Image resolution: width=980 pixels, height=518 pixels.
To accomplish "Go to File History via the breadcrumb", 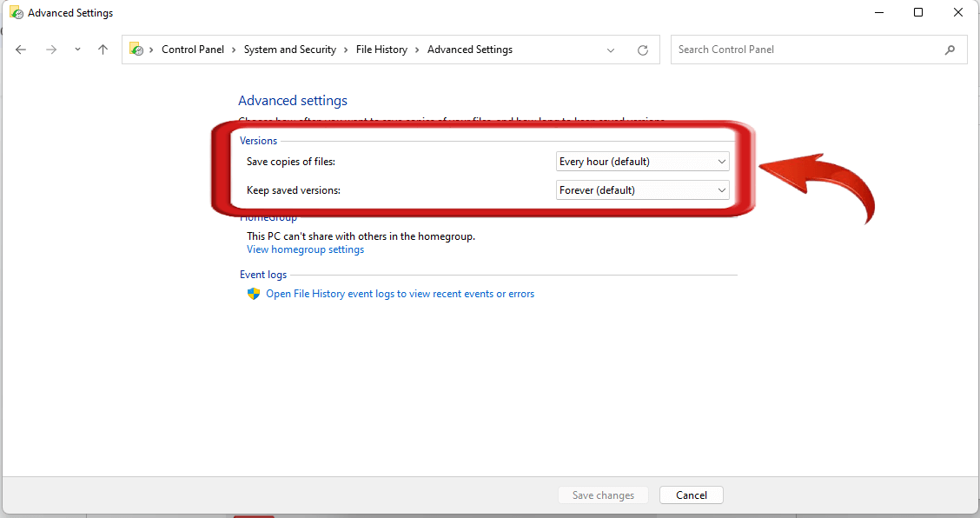I will click(381, 50).
